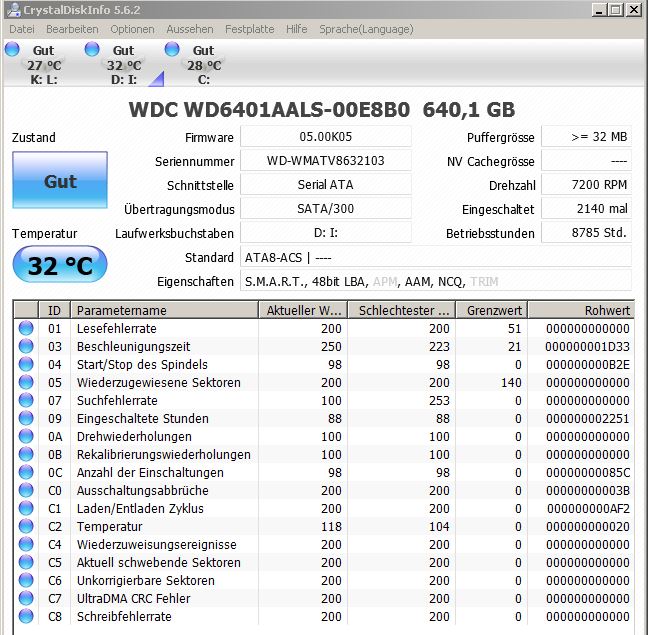Image resolution: width=648 pixels, height=635 pixels.
Task: Open the Bearbeiten menu
Action: pos(72,29)
